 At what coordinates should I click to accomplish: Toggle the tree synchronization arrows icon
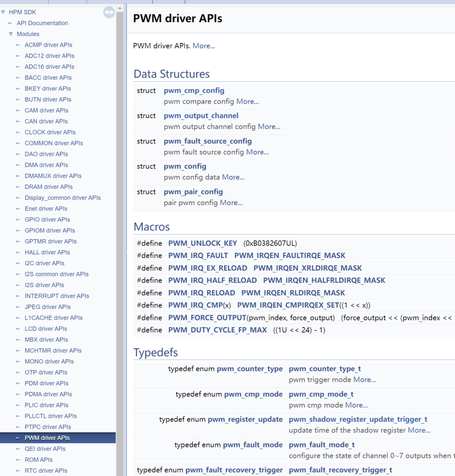point(109,12)
